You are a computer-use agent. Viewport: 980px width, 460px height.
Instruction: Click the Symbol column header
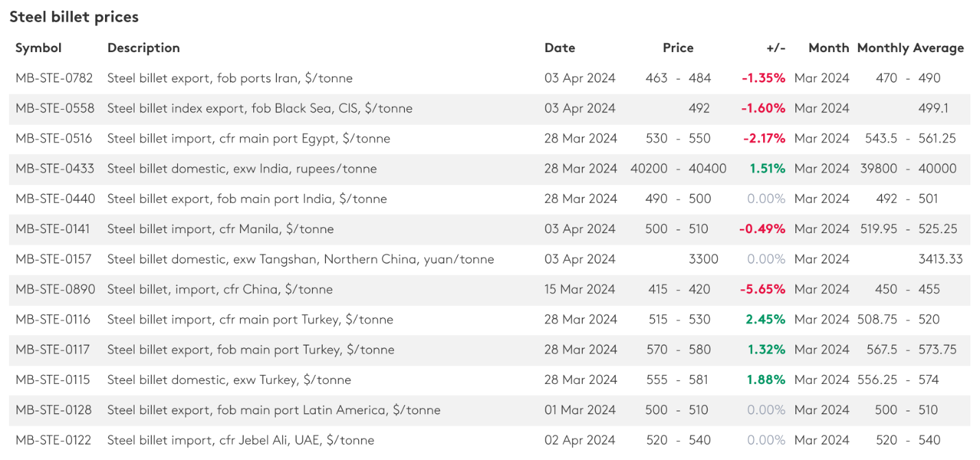[38, 48]
